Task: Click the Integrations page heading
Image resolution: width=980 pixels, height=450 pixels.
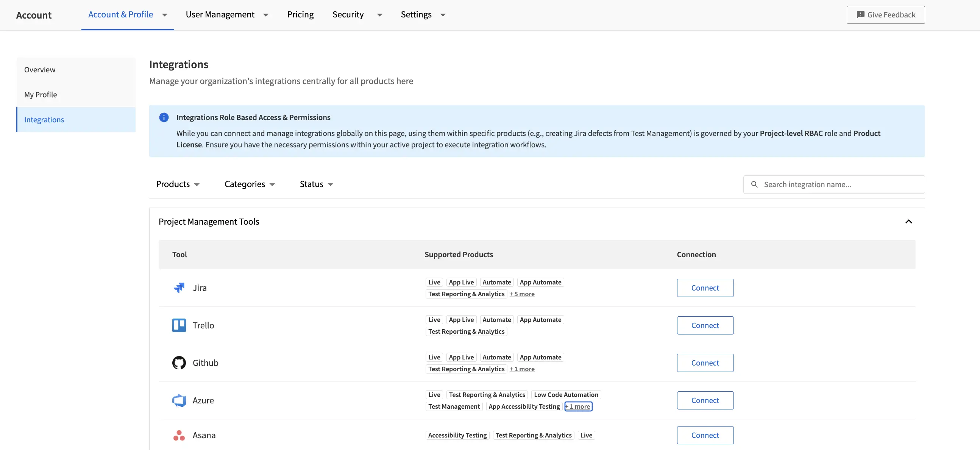Action: pyautogui.click(x=179, y=64)
